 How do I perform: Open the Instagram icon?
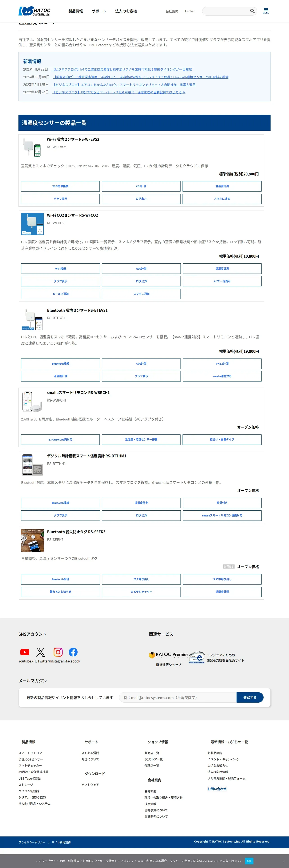pos(58,652)
